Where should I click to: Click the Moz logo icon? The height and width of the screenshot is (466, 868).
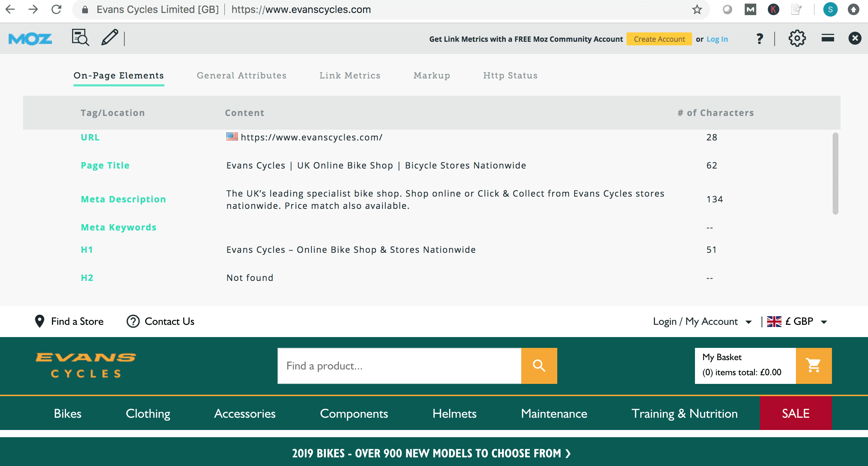click(30, 39)
